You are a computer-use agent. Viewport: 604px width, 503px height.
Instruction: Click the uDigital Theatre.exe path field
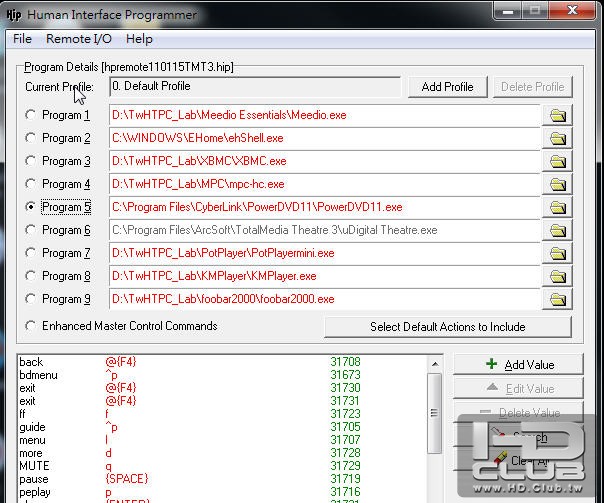point(325,230)
